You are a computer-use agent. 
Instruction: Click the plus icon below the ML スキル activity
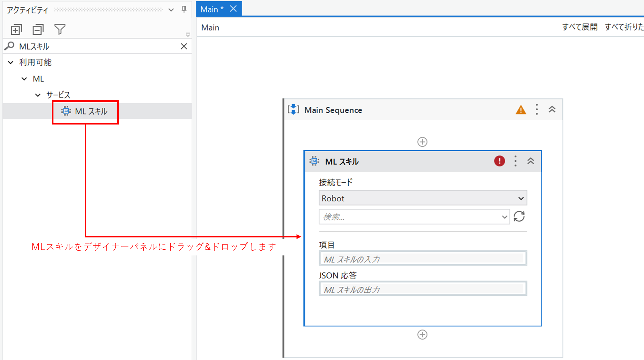422,335
